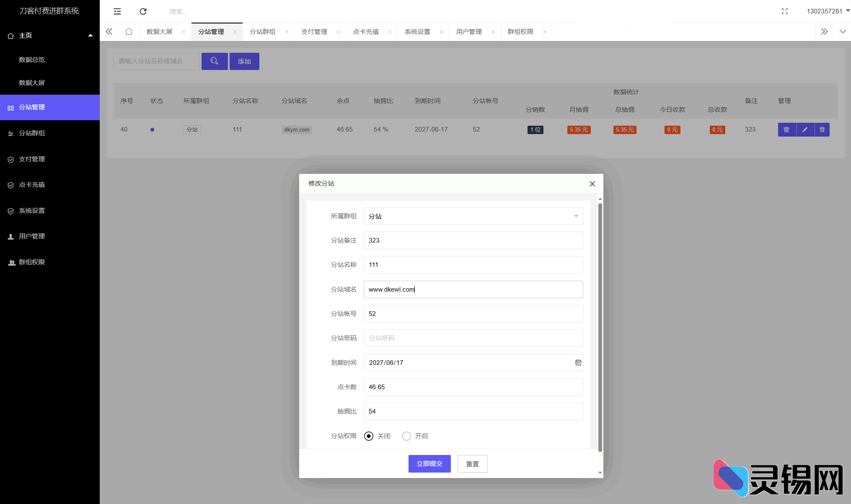Click the fullscreen icon at top right
Image resolution: width=851 pixels, height=504 pixels.
coord(784,11)
